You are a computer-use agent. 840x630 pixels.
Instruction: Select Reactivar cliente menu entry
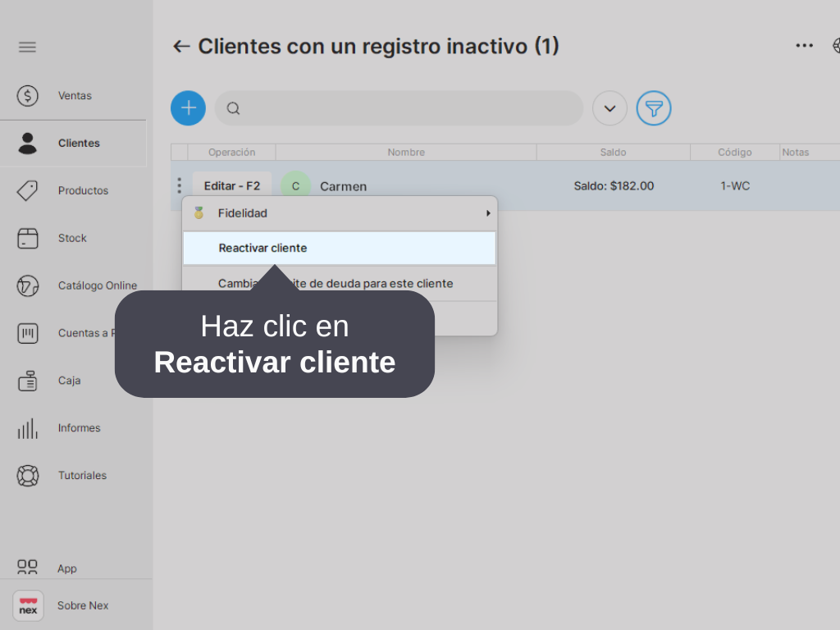(x=340, y=248)
